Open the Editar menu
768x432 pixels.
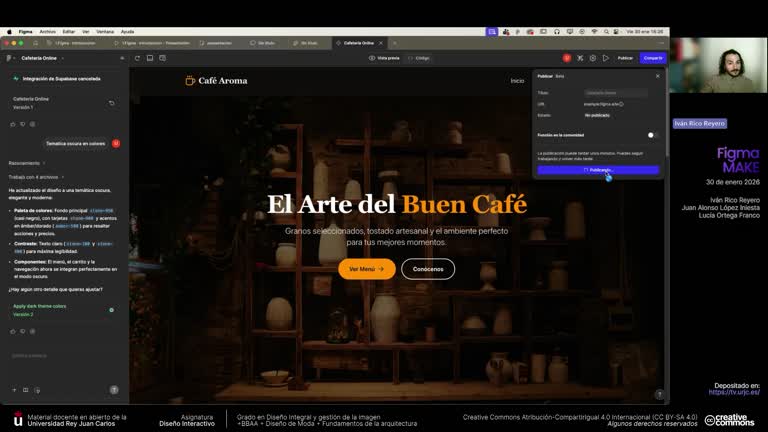(69, 31)
